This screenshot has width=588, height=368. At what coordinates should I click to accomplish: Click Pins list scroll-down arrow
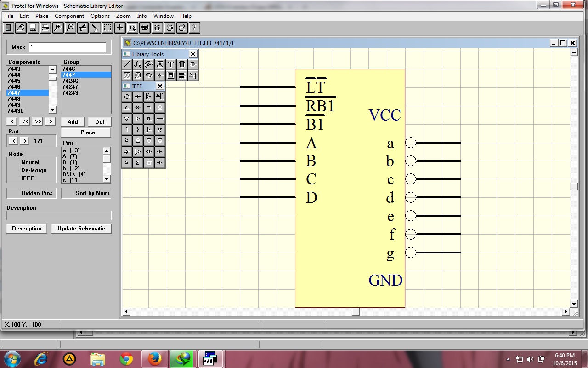pyautogui.click(x=107, y=179)
